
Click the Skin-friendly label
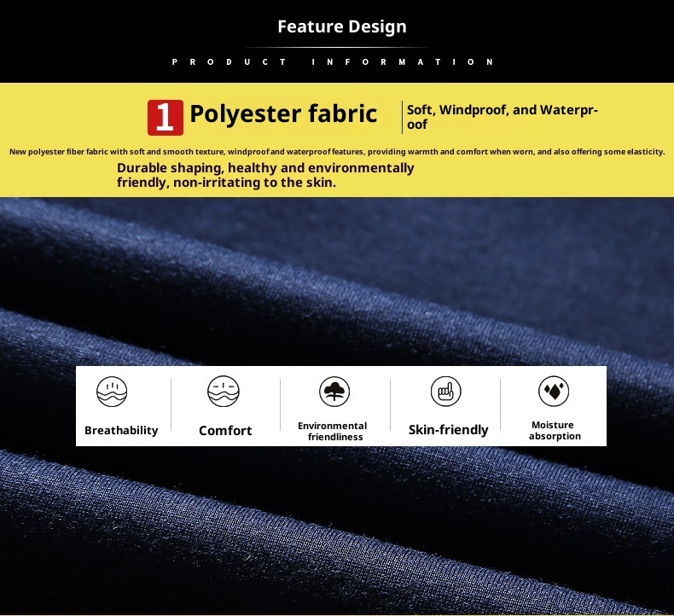coord(448,430)
